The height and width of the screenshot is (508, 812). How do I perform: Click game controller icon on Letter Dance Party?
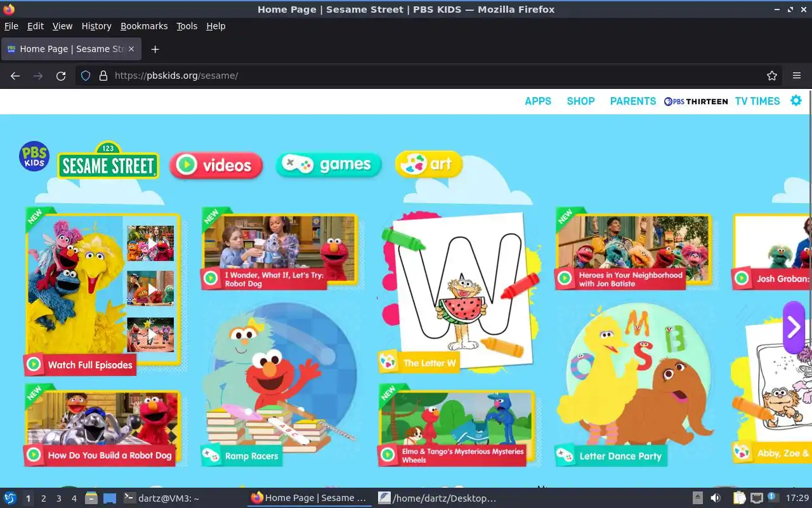(x=565, y=455)
